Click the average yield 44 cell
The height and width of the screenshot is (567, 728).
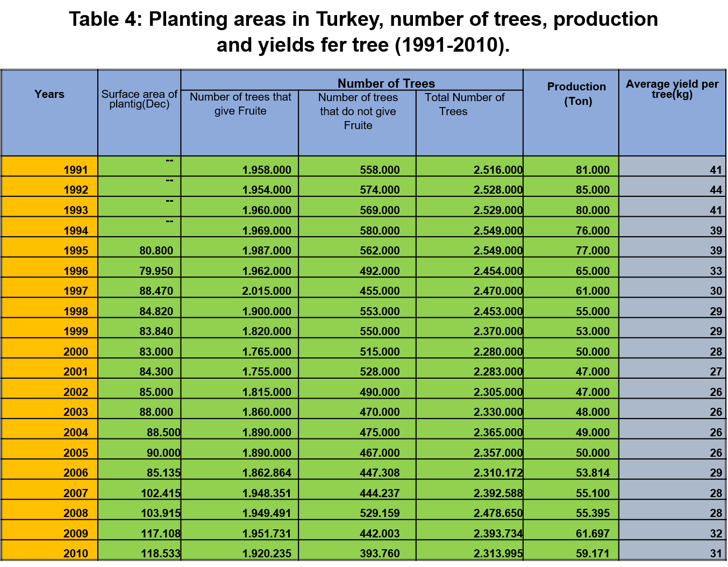click(715, 190)
